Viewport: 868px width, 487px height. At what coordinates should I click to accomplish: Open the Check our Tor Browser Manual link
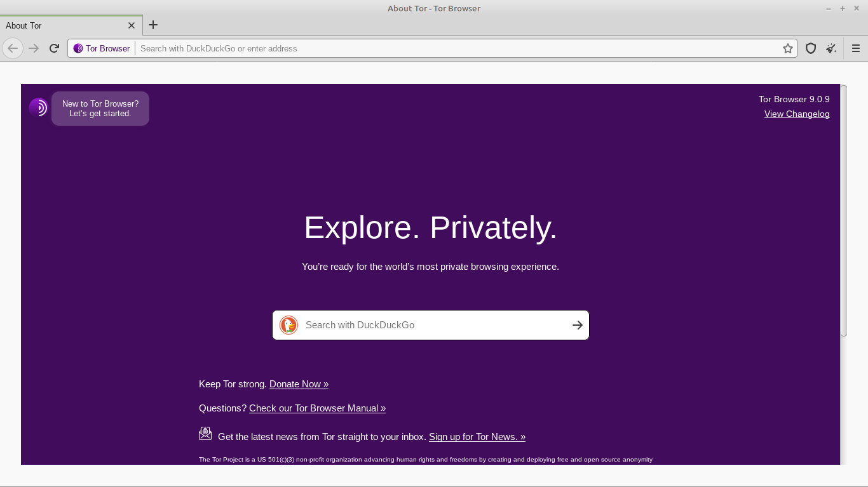[x=317, y=408]
